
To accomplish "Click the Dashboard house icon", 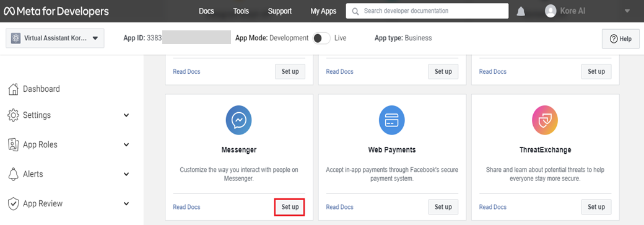I will (14, 89).
